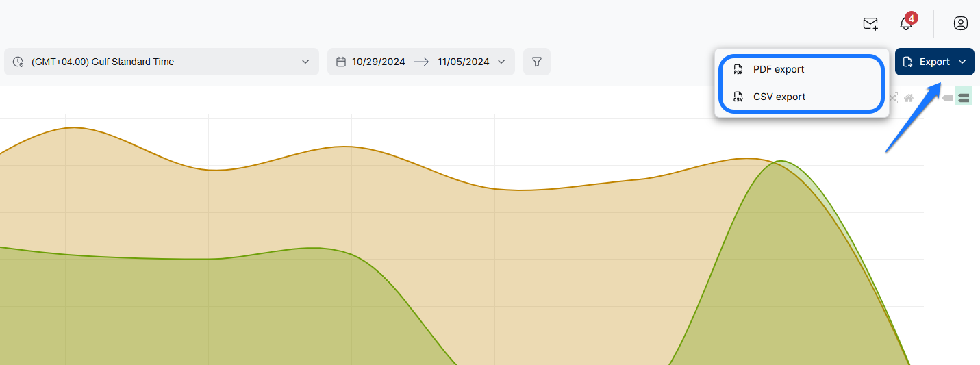Toggle the compare data on hover icon
Image resolution: width=980 pixels, height=365 pixels.
pos(964,98)
